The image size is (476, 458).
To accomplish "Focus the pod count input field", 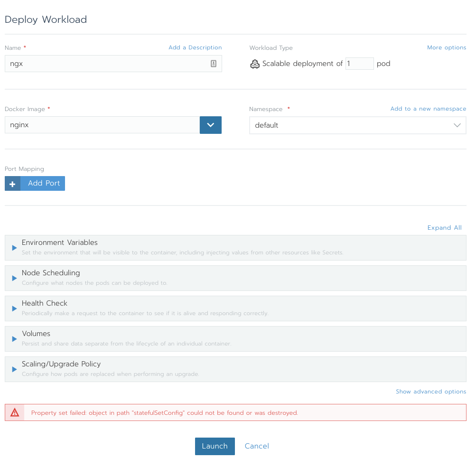I will tap(359, 64).
